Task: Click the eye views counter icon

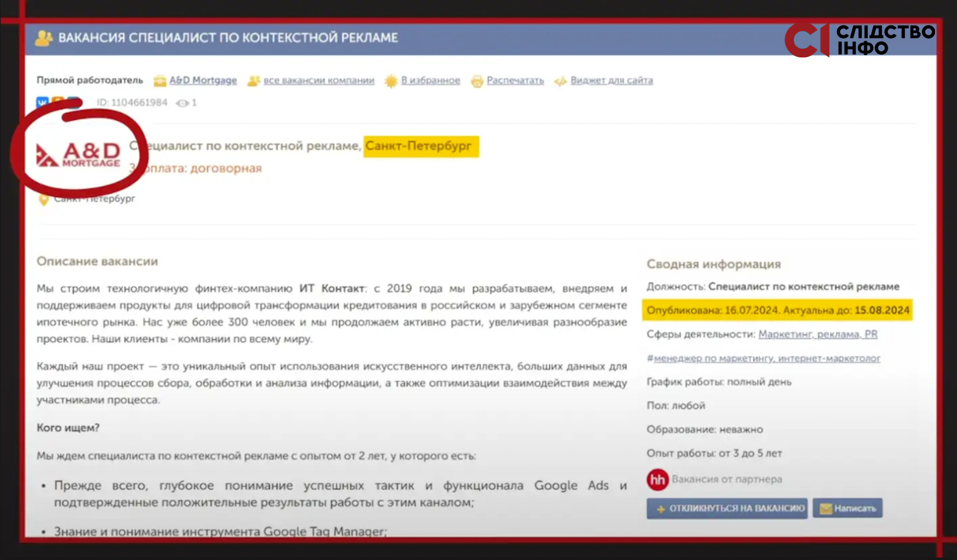Action: [x=182, y=103]
